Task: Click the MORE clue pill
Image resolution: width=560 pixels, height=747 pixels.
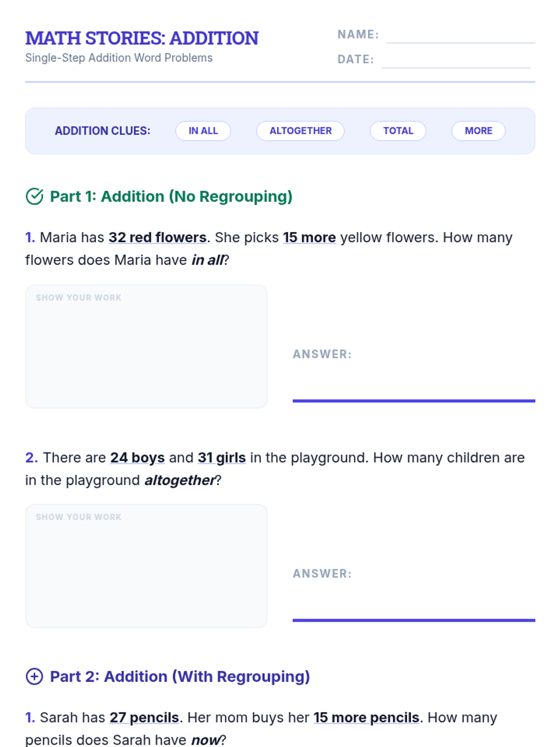Action: point(478,131)
